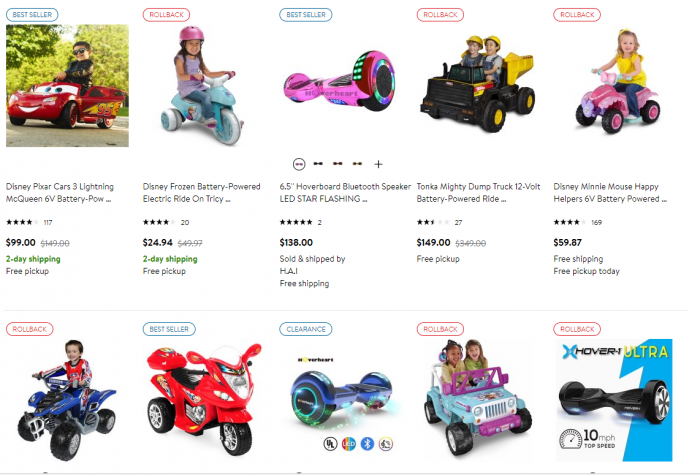Pick the red hoverboard color variant swatch
Image resolution: width=700 pixels, height=475 pixels.
338,164
